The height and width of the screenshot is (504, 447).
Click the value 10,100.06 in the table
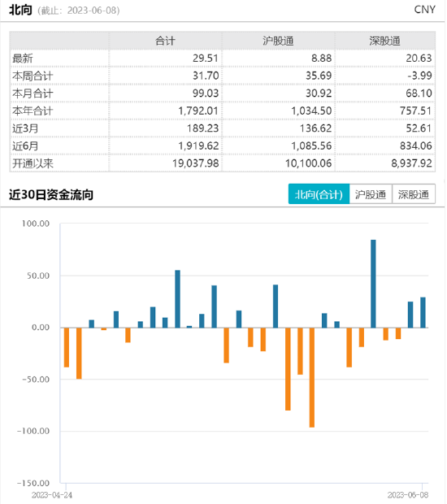pyautogui.click(x=309, y=163)
